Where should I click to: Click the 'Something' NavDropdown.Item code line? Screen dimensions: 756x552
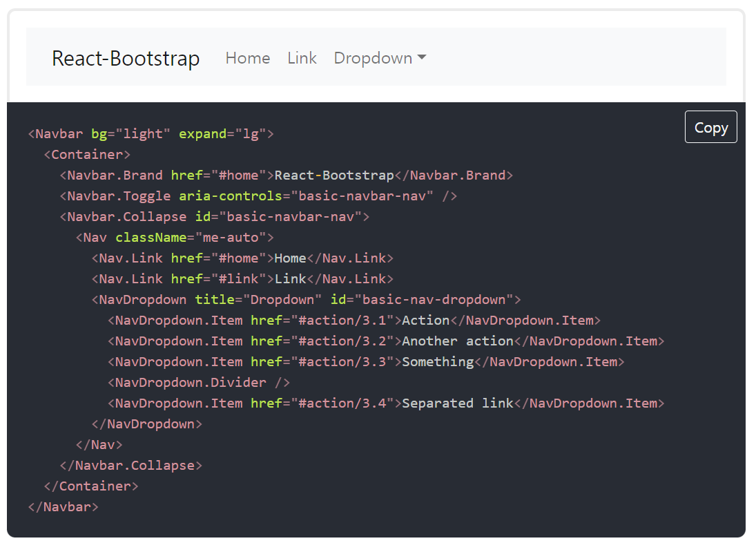click(x=366, y=362)
